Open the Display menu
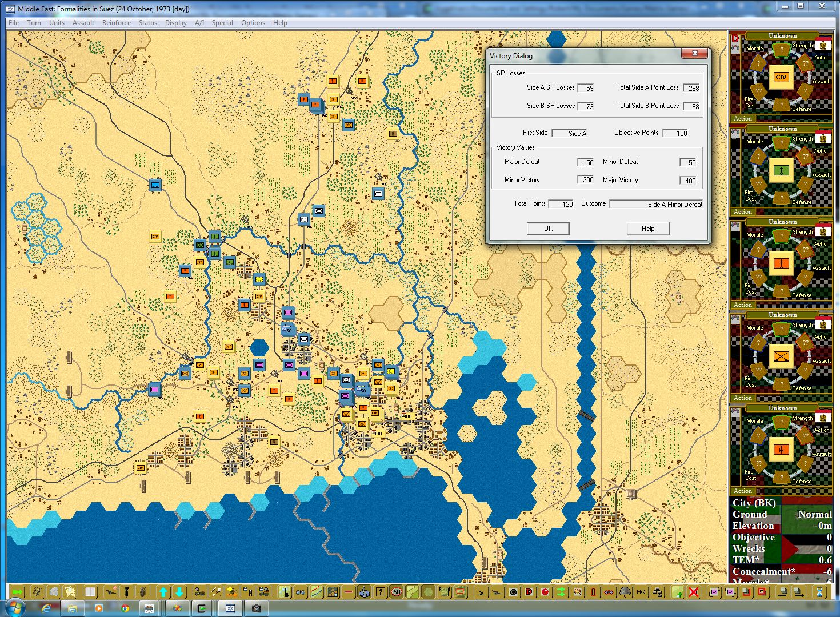The image size is (840, 617). (x=176, y=23)
